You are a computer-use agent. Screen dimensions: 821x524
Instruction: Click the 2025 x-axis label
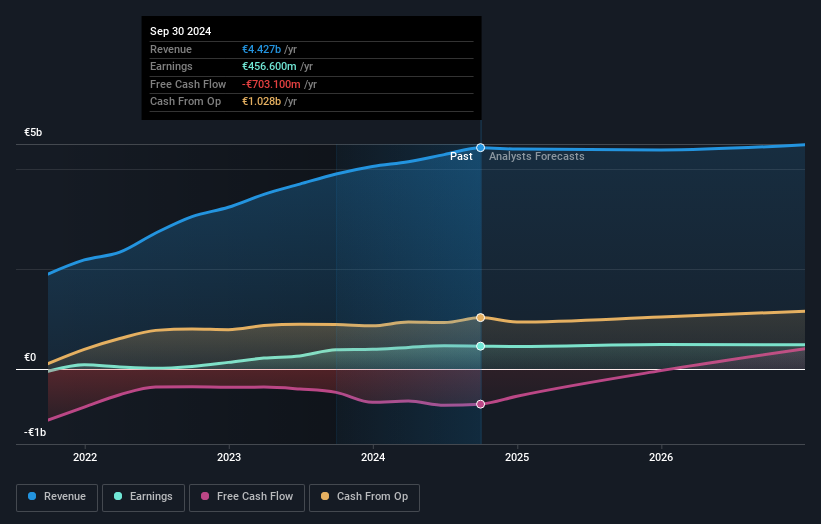tap(517, 457)
